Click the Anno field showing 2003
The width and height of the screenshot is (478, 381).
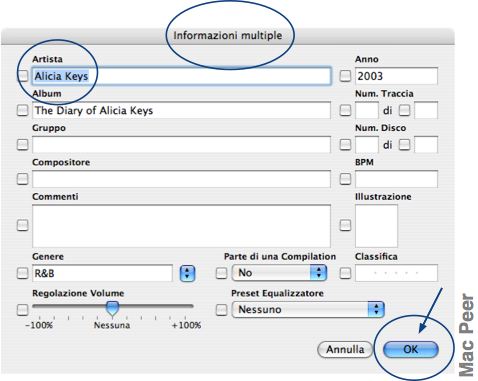click(x=396, y=76)
